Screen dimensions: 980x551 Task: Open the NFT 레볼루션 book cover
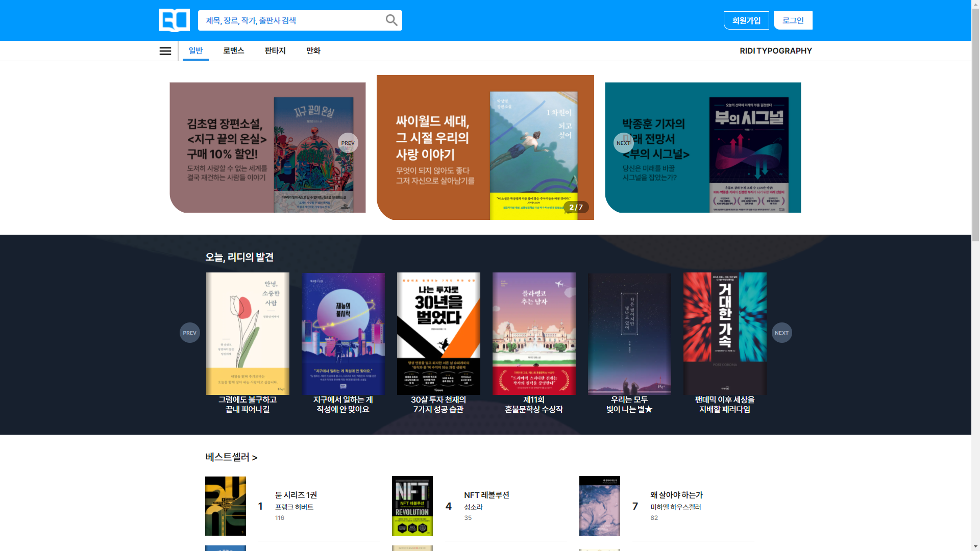point(412,506)
